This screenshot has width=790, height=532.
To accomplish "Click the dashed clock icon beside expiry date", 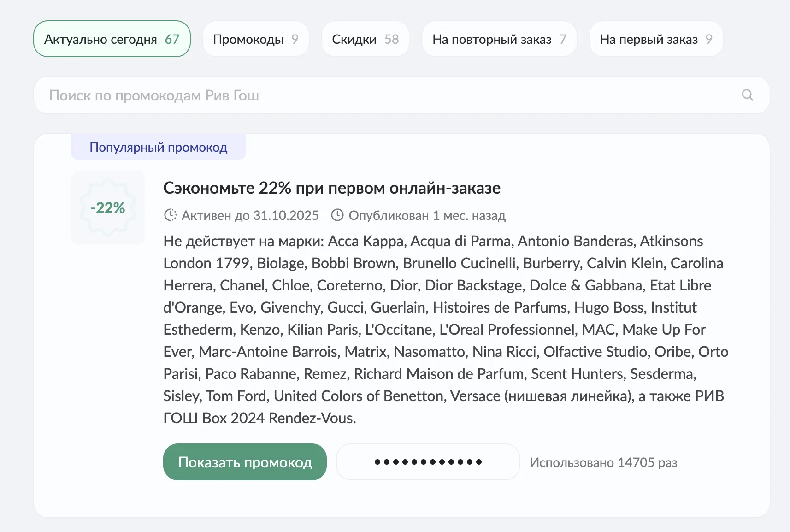I will tap(171, 215).
